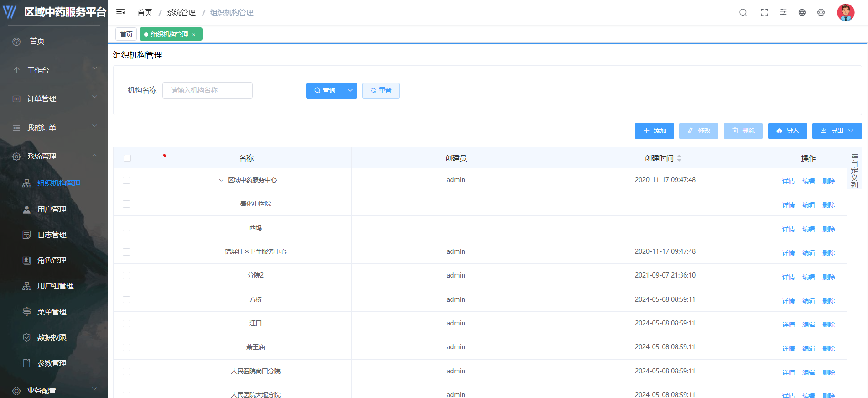Click the disabled 删除 toolbar button
868x398 pixels.
pos(743,131)
